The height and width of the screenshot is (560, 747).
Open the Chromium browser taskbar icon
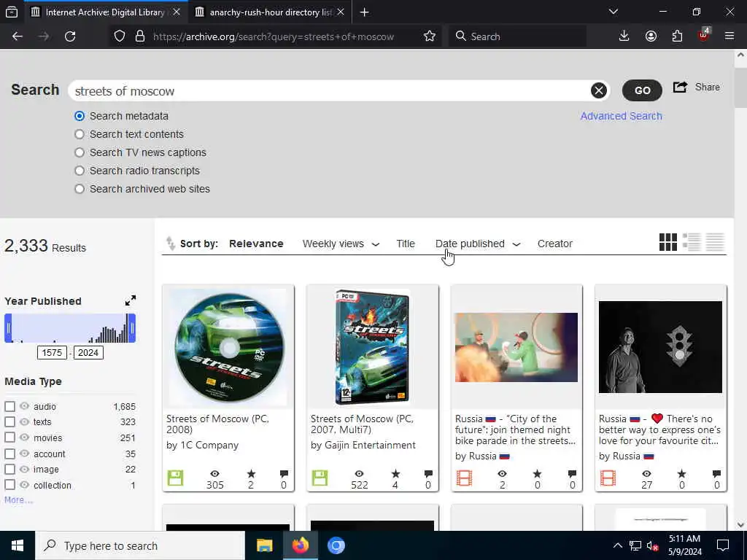click(336, 545)
